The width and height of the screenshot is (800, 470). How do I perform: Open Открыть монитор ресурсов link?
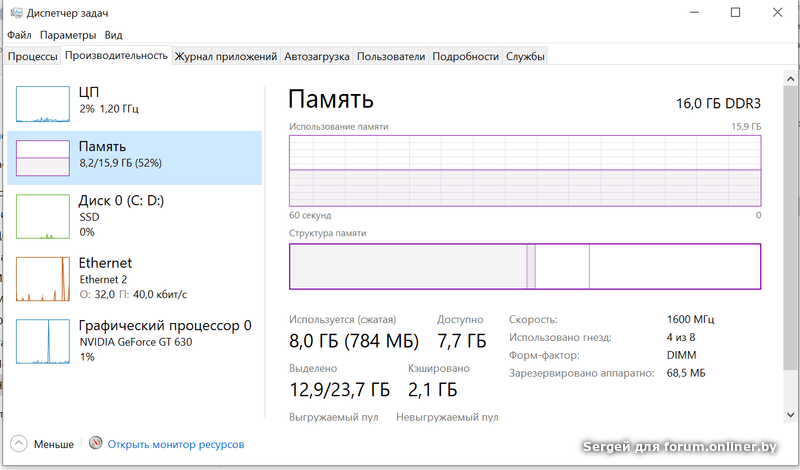176,444
